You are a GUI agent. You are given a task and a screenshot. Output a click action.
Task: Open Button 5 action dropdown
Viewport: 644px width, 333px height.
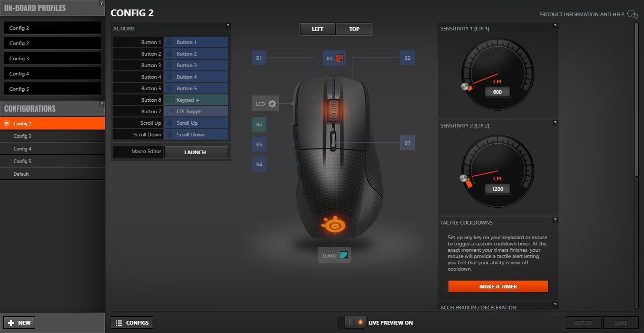click(196, 88)
